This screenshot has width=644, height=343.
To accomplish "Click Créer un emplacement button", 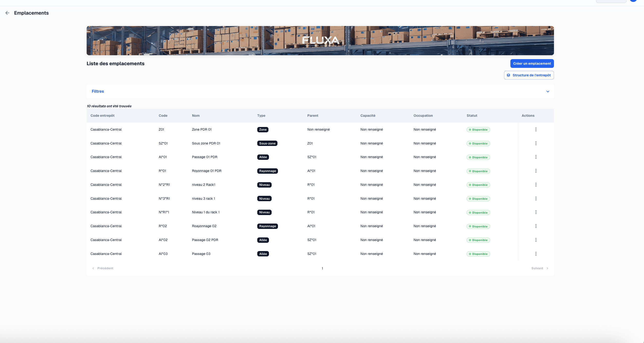I will pyautogui.click(x=532, y=63).
